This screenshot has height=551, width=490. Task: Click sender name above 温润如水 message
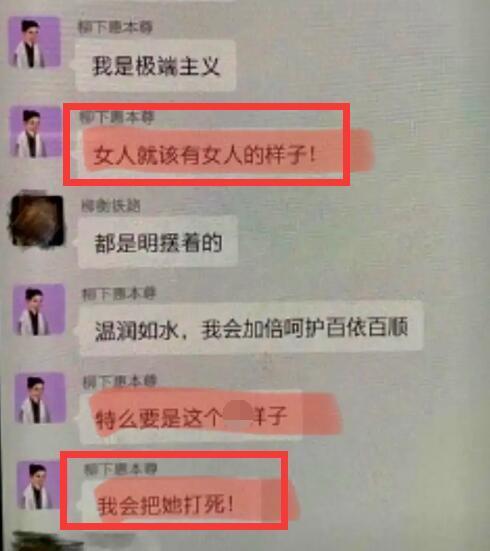(118, 294)
